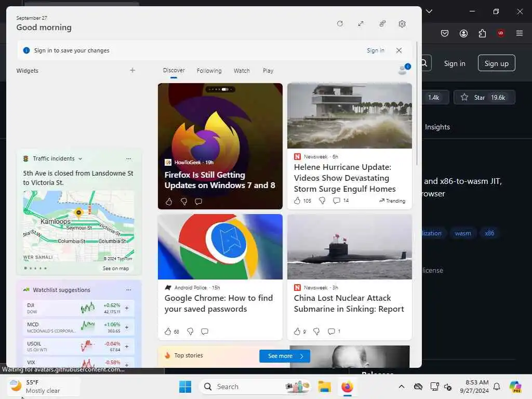This screenshot has width=532, height=399.
Task: Add a widget with plus icon
Action: click(132, 70)
